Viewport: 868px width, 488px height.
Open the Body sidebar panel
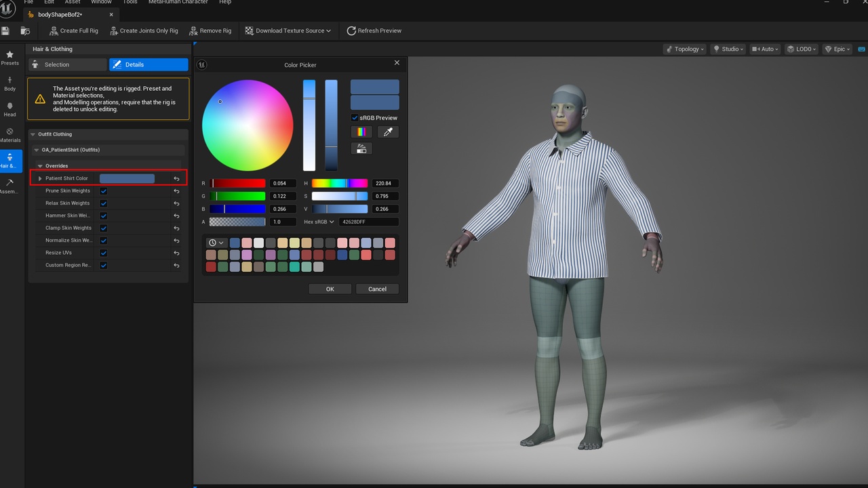pyautogui.click(x=9, y=84)
